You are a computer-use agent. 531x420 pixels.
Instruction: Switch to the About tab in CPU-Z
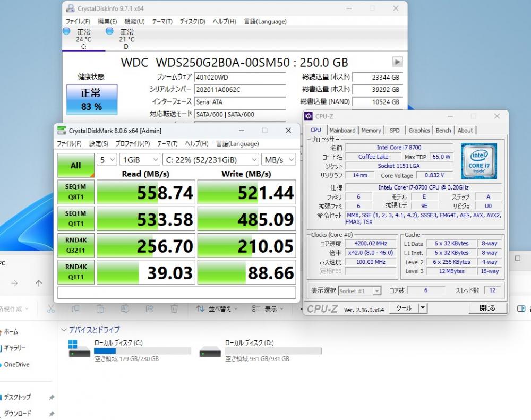[465, 131]
